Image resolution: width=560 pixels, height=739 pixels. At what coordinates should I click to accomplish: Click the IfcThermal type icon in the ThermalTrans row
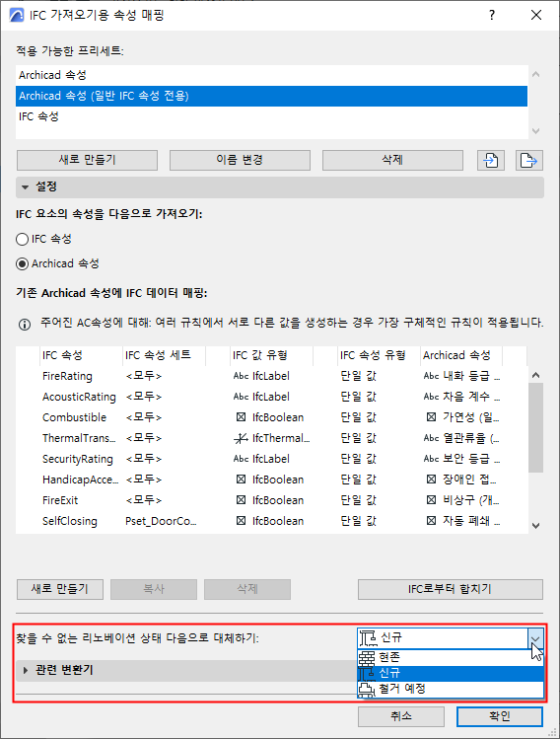(x=241, y=438)
